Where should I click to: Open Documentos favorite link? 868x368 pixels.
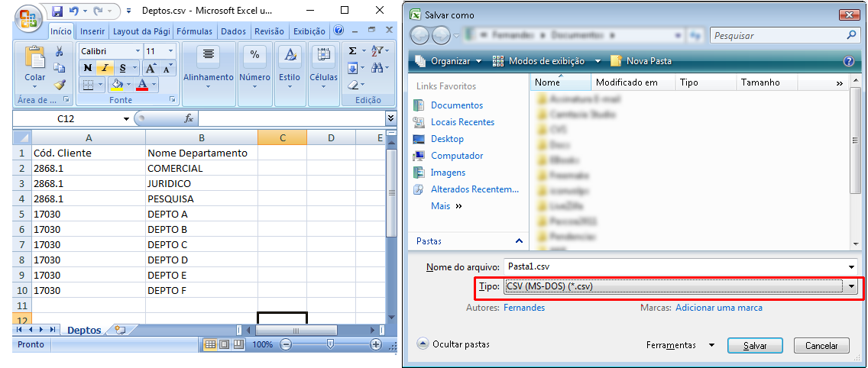coord(457,105)
